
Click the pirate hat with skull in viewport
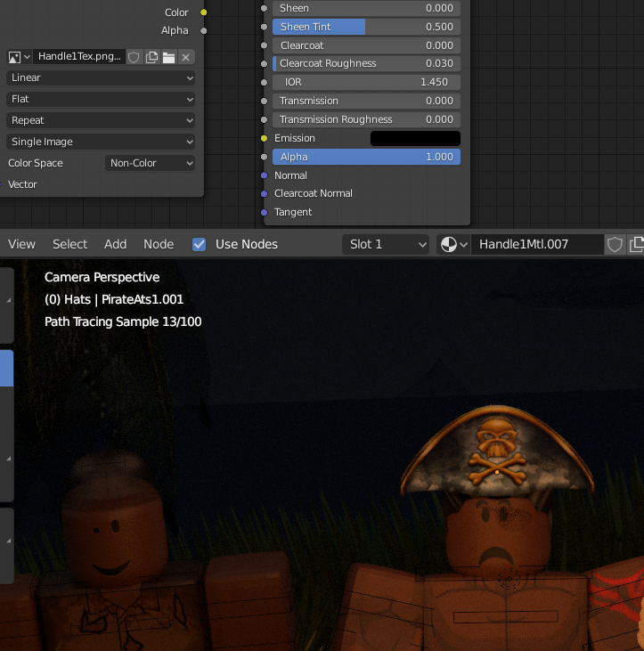coord(497,452)
